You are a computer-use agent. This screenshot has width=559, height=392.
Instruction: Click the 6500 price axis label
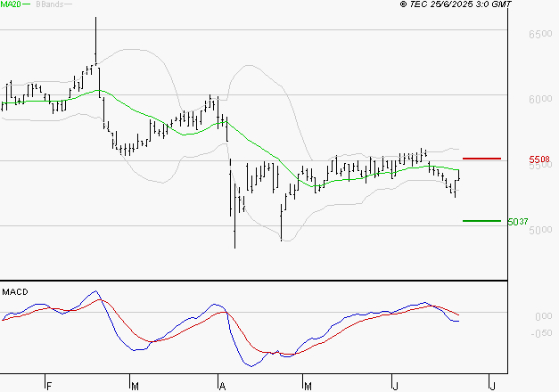(540, 34)
